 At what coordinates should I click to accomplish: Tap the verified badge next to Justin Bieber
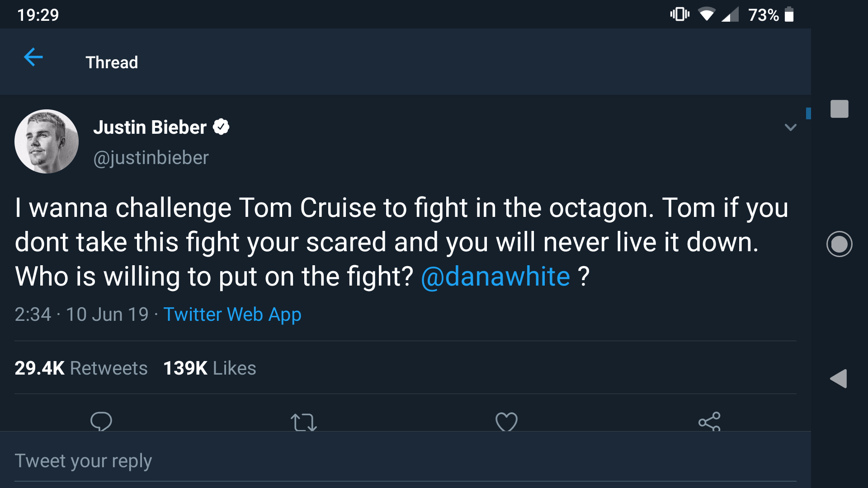pyautogui.click(x=221, y=127)
